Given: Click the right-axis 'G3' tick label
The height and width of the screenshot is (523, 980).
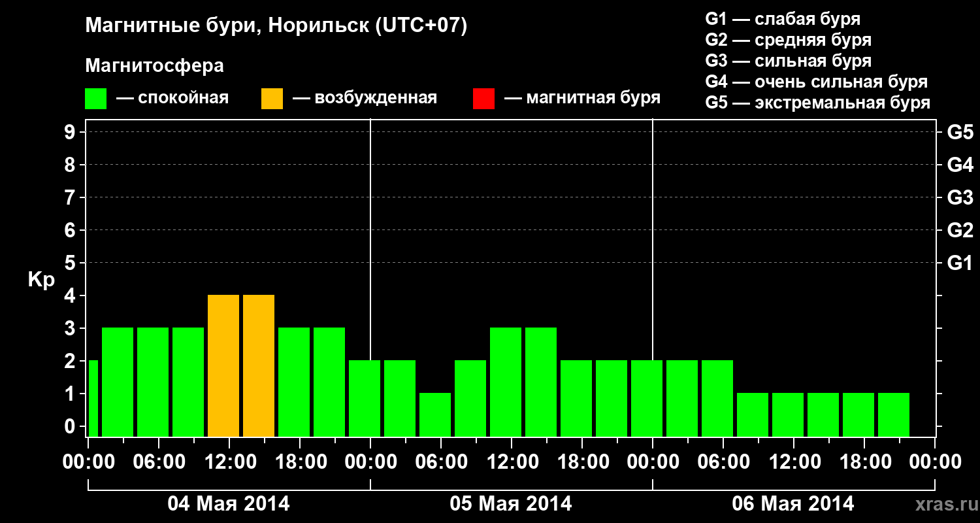Looking at the screenshot, I should (x=960, y=197).
